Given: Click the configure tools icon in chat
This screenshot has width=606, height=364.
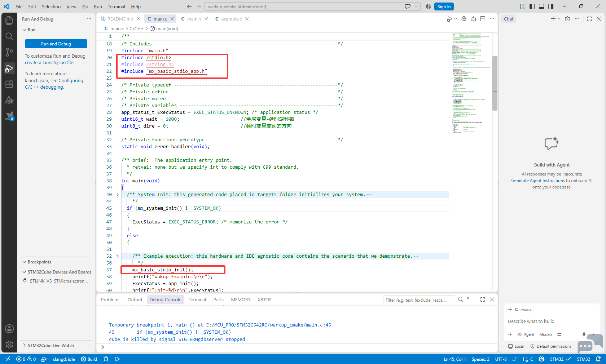Looking at the screenshot, I should pos(559,334).
